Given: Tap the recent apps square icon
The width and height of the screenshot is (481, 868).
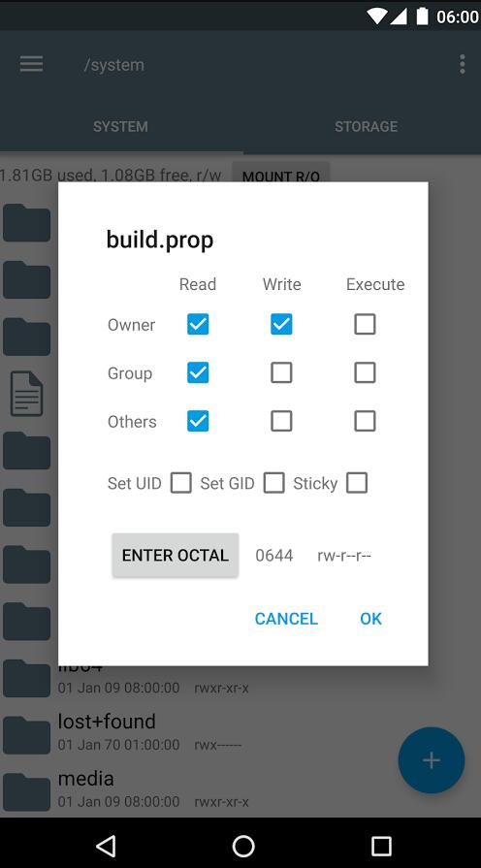Looking at the screenshot, I should (x=381, y=846).
